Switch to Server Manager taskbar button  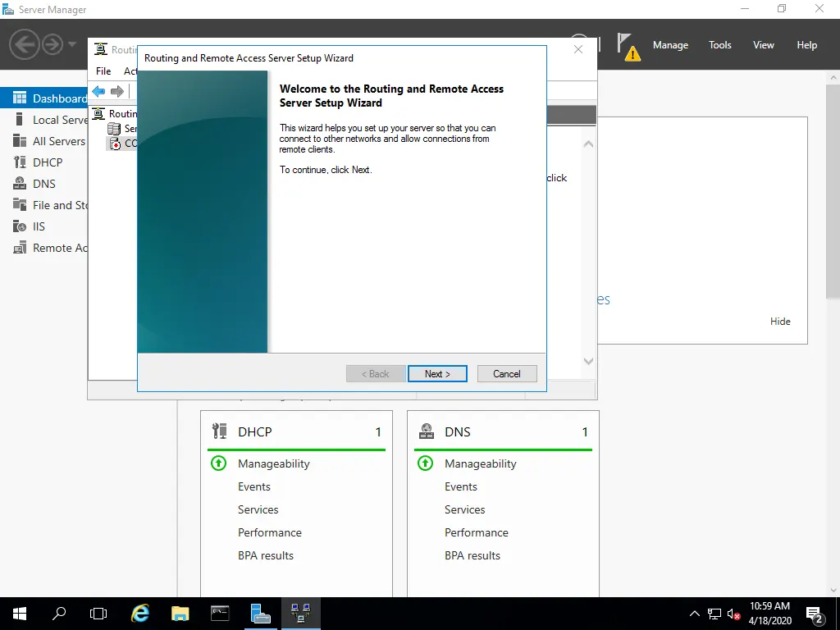tap(261, 614)
